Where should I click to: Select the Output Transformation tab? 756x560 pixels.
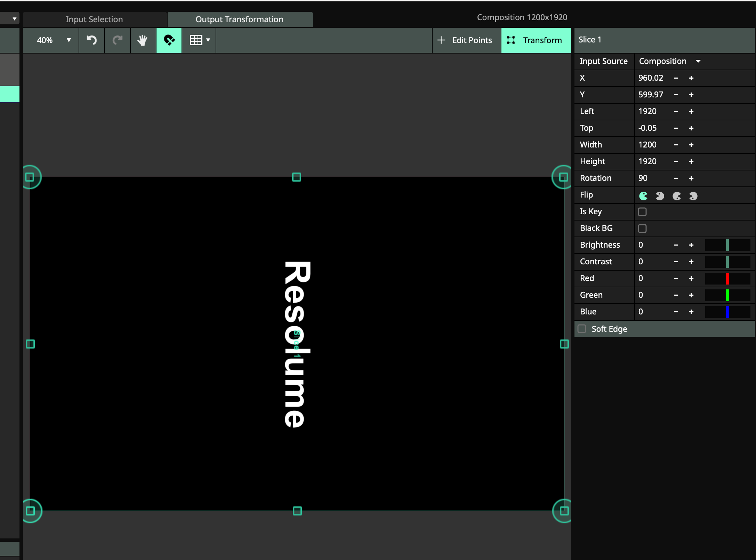(x=240, y=19)
